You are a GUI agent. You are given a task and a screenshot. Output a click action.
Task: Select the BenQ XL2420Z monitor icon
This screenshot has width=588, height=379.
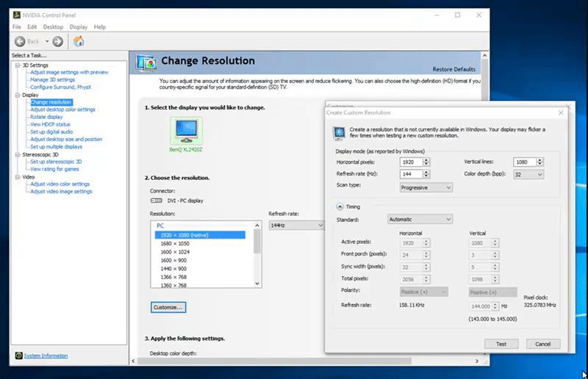click(x=187, y=130)
